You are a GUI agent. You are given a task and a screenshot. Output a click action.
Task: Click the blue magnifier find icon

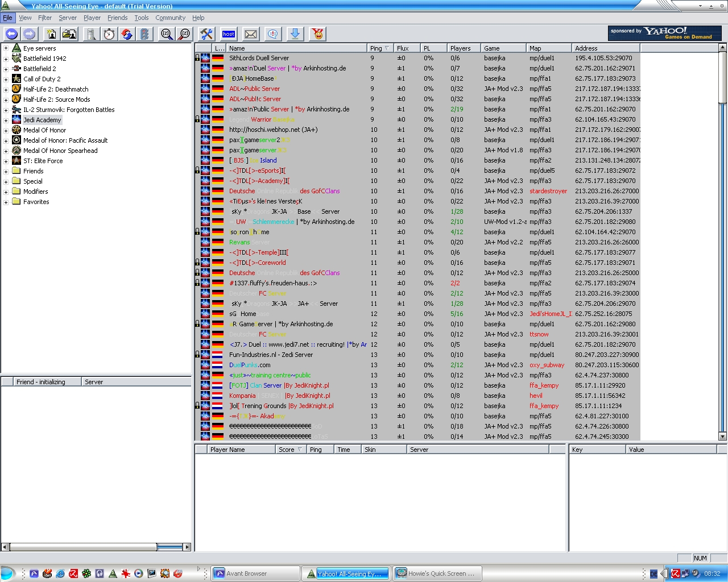pos(167,34)
